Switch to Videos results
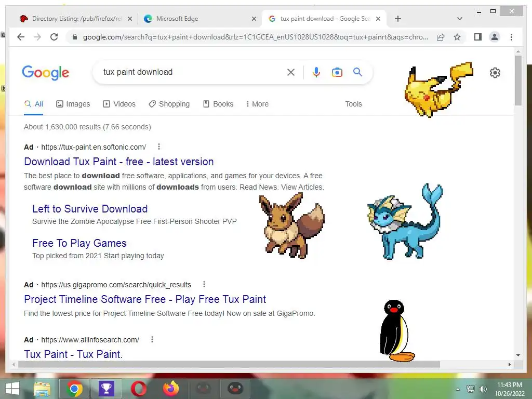Viewport: 532px width, 399px height. 119,104
